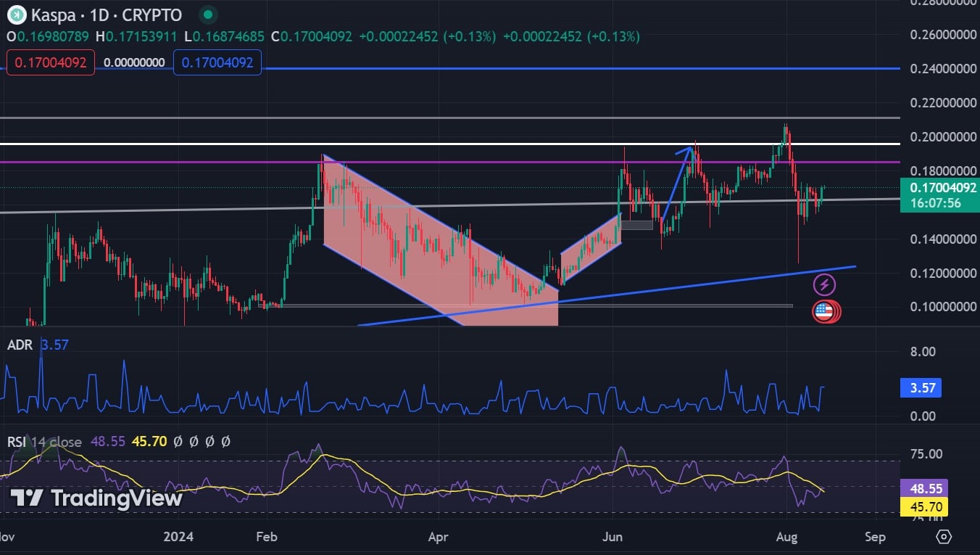Open the chart settings hexagon gear icon
Screen dimensions: 980x555
[943, 537]
